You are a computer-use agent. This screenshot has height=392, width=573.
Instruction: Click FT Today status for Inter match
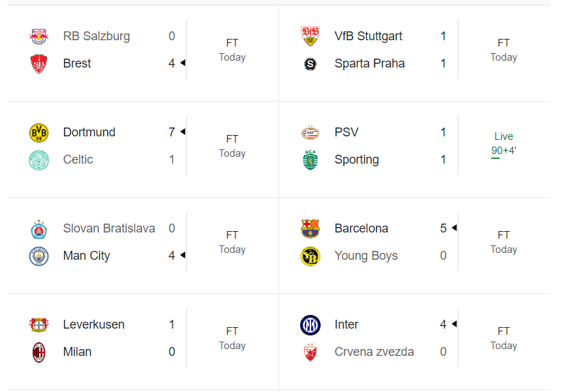click(503, 338)
